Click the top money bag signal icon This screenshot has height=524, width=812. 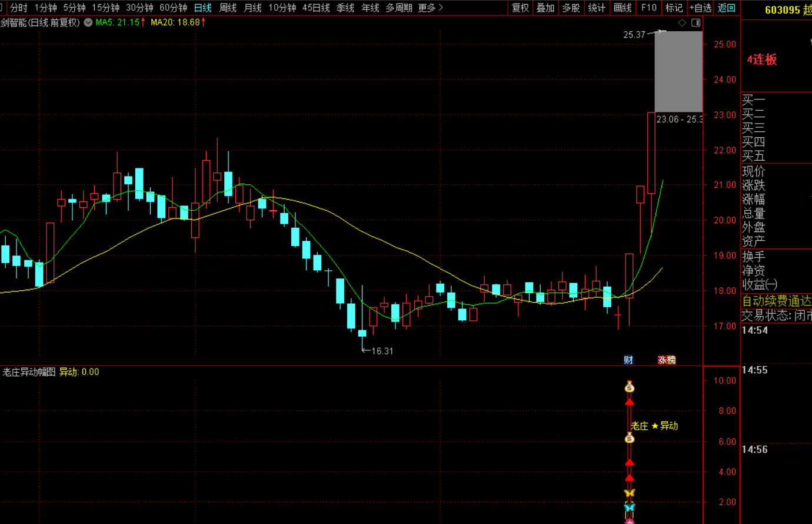tap(630, 387)
